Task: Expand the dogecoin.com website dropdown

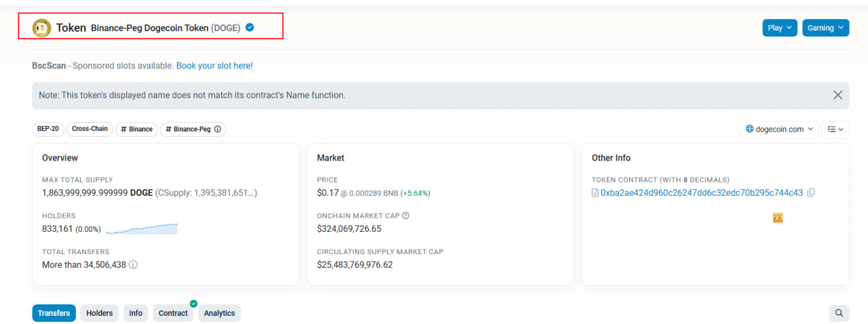Action: tap(779, 129)
